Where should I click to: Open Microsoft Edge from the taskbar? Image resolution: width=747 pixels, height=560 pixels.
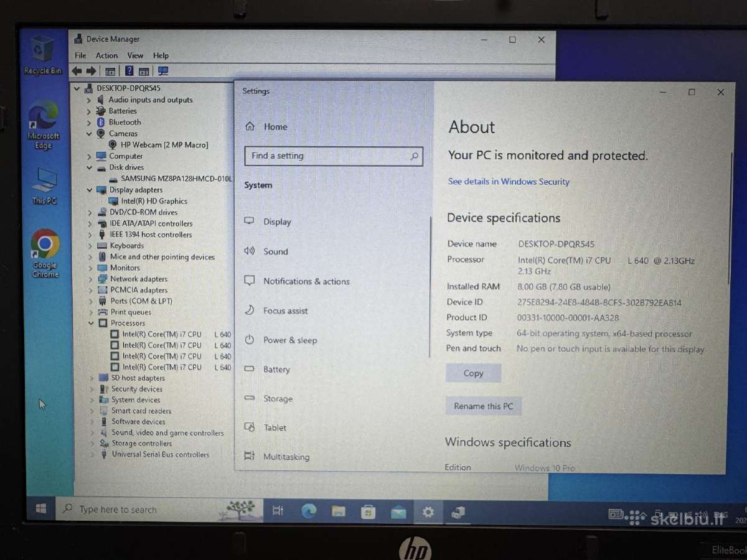click(x=309, y=511)
